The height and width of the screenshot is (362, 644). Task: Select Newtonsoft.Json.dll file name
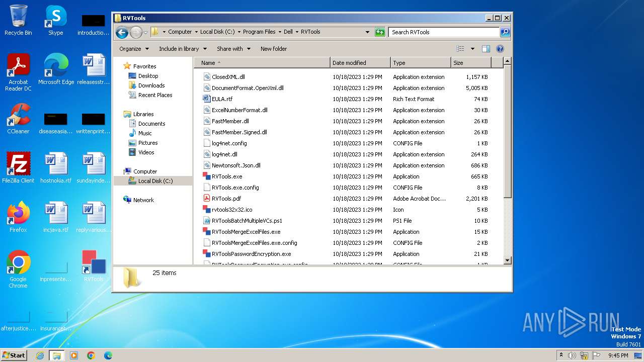tap(236, 165)
